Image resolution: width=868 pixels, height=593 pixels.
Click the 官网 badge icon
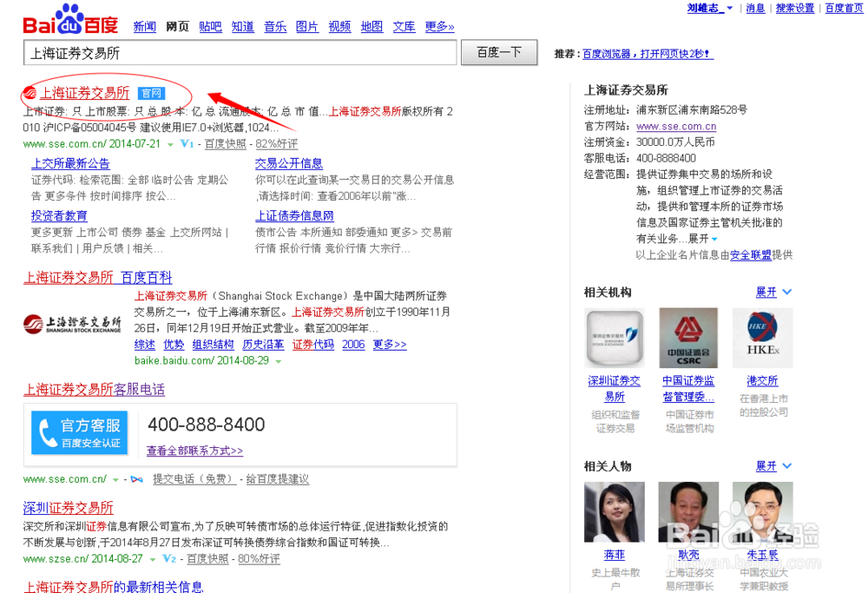(151, 93)
